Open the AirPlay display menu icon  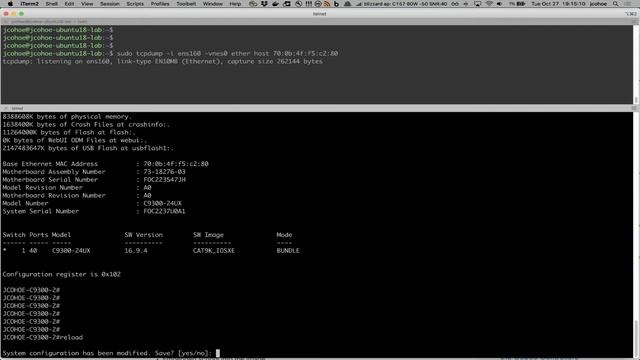(478, 4)
